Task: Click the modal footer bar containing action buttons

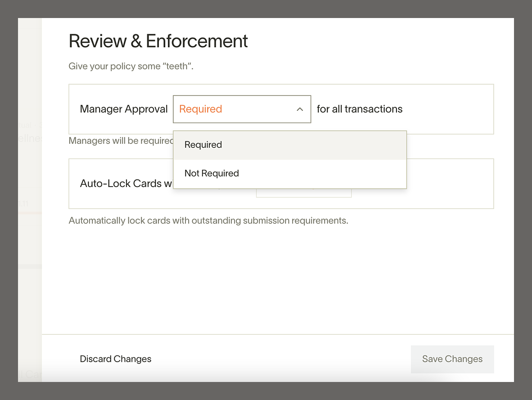Action: (x=277, y=359)
